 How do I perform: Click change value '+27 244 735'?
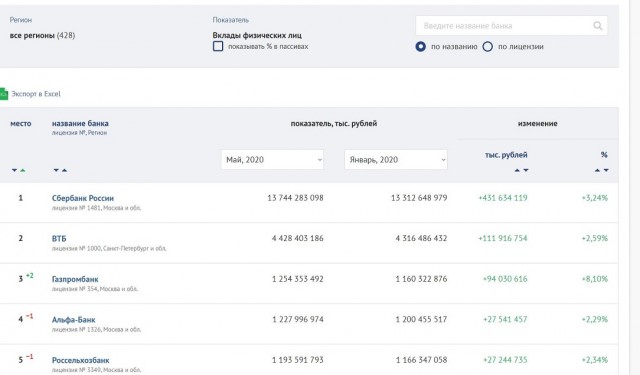(x=505, y=360)
